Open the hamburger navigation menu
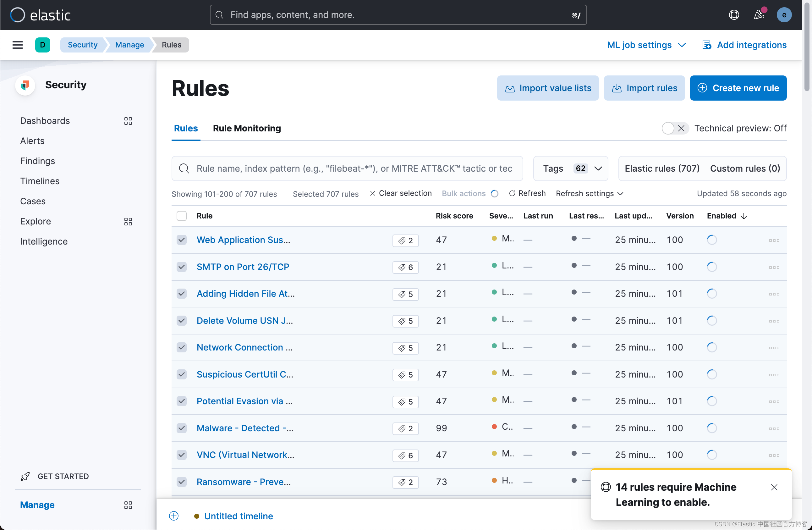This screenshot has width=812, height=530. click(x=17, y=45)
